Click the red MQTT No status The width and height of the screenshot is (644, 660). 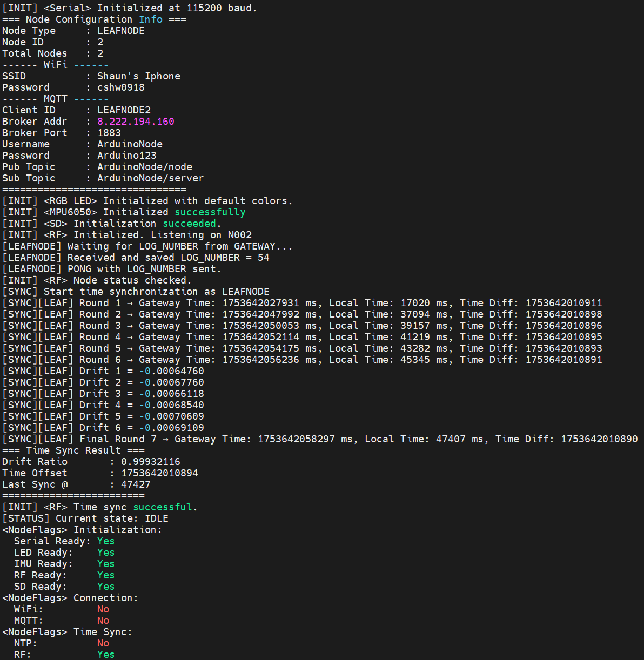[x=103, y=621]
